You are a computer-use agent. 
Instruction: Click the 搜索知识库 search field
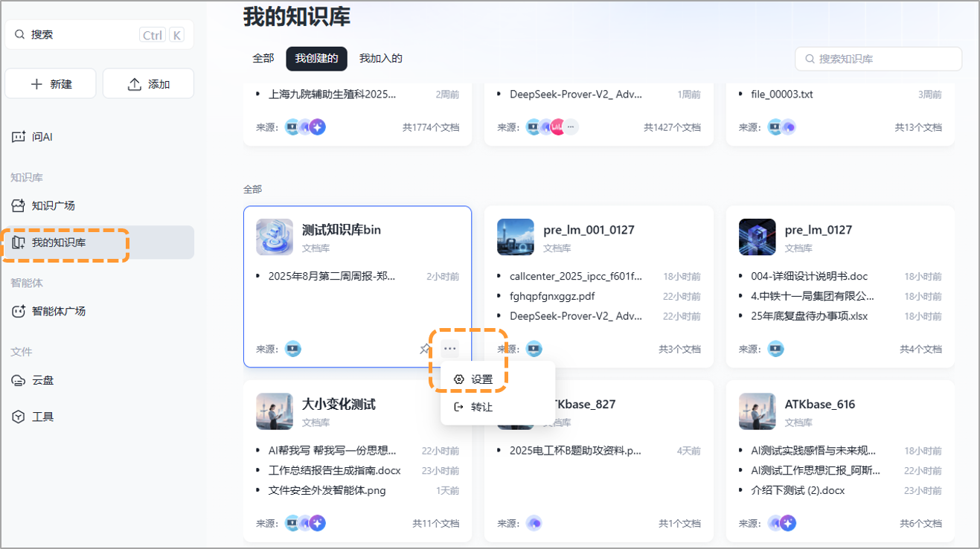[878, 58]
